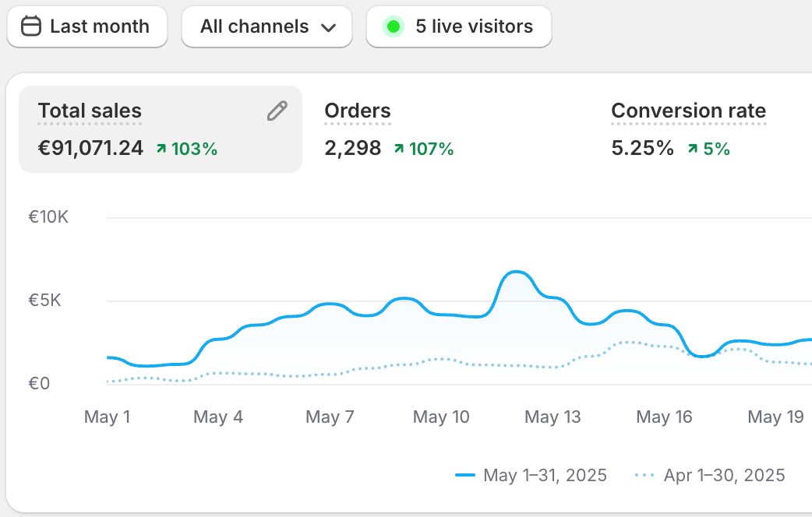Toggle the Apr 1–30, 2025 legend series
Screen dimensions: 812x517
click(724, 475)
